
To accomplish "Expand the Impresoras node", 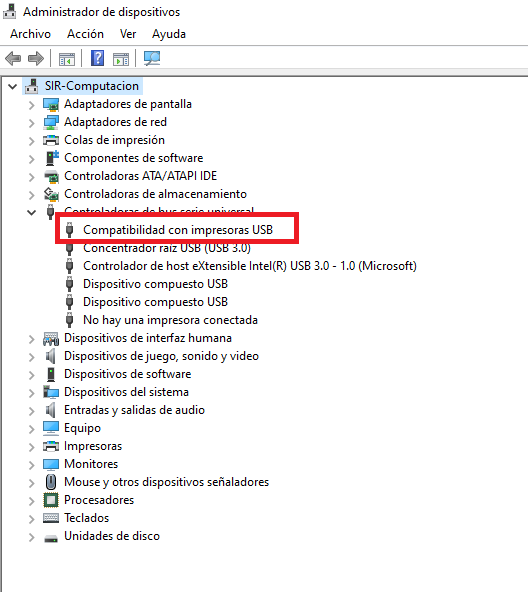I will [x=32, y=447].
